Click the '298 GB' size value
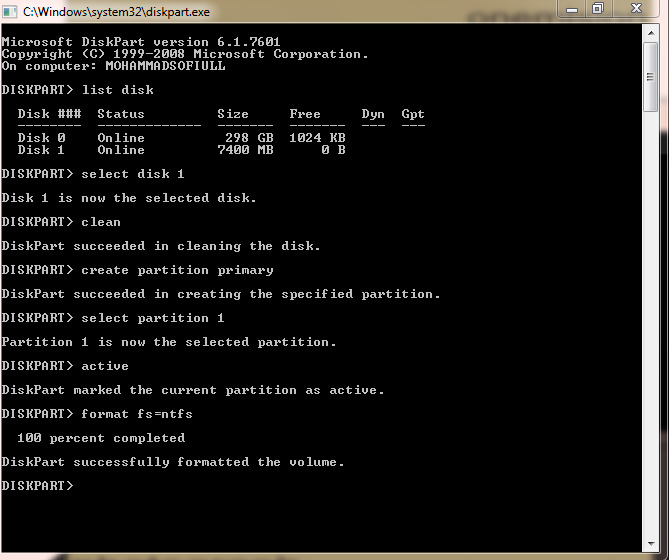This screenshot has height=560, width=669. click(x=249, y=138)
